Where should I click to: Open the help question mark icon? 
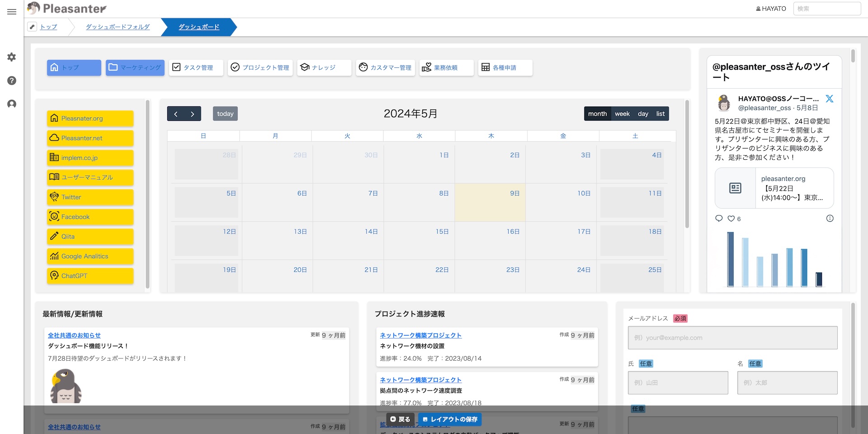click(12, 81)
